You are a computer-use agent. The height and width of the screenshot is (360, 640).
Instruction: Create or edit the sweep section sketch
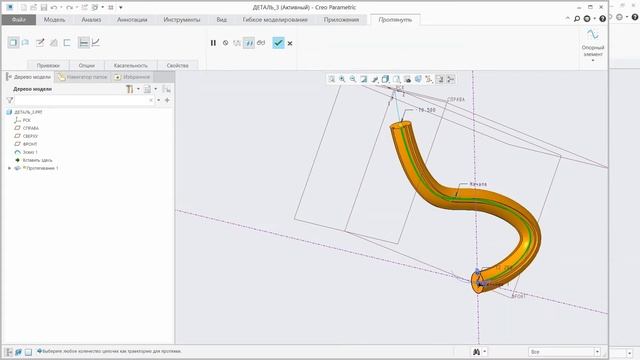[x=40, y=42]
